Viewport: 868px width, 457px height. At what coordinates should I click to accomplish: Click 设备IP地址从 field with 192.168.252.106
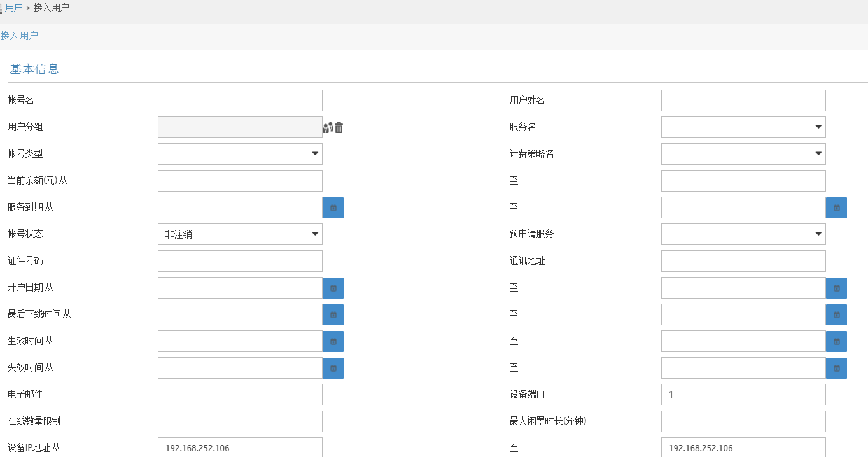[x=240, y=447]
